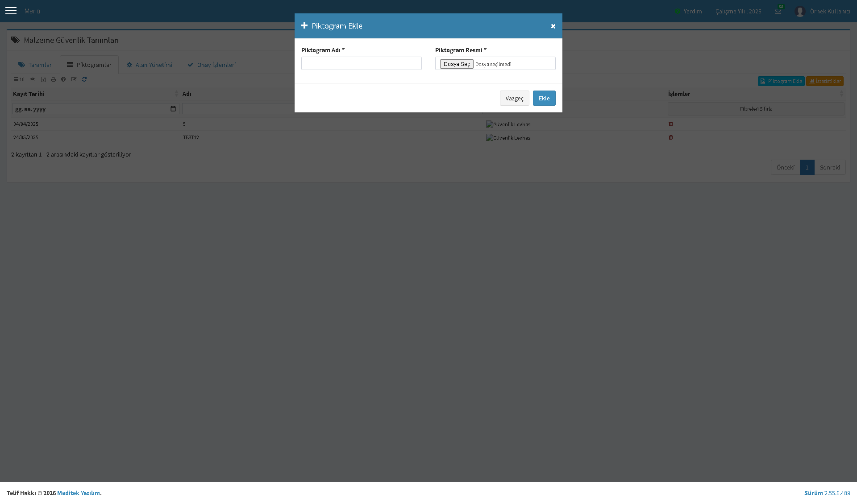857x504 pixels.
Task: Open the hamburger Menü icon
Action: coord(11,11)
